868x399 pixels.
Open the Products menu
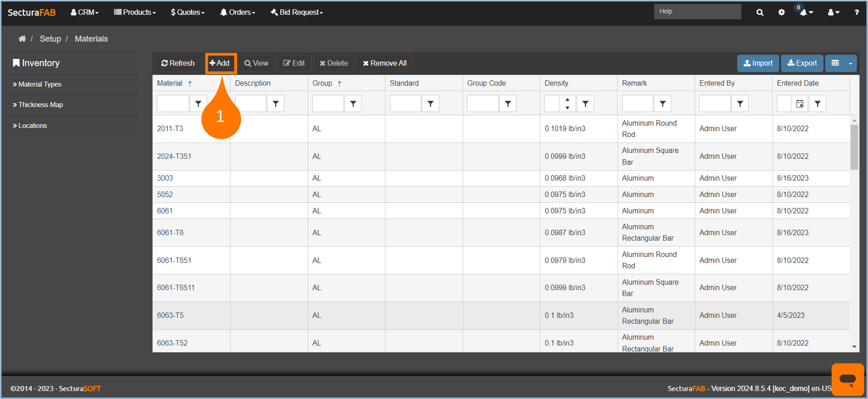point(135,12)
